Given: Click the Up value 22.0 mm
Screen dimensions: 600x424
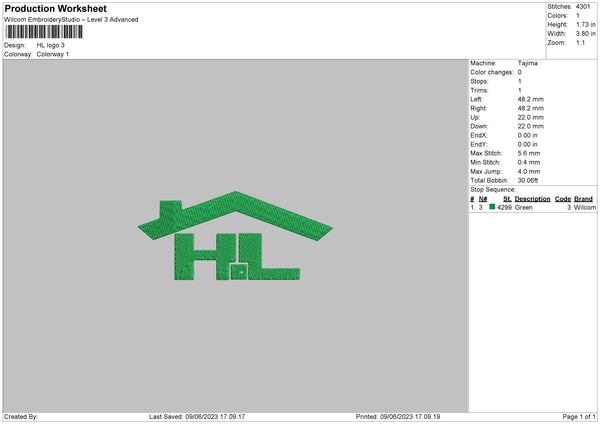Looking at the screenshot, I should (x=531, y=117).
